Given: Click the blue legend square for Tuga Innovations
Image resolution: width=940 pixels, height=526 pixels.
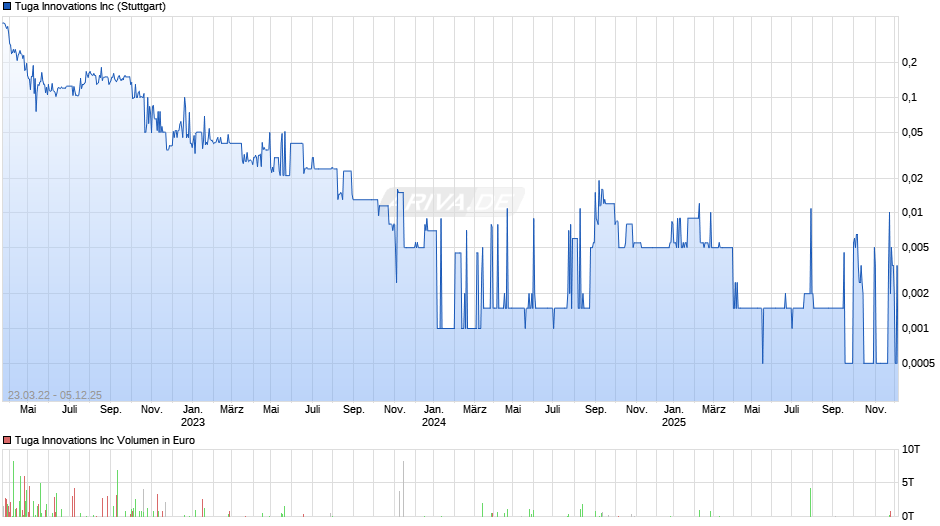Looking at the screenshot, I should 7,7.
